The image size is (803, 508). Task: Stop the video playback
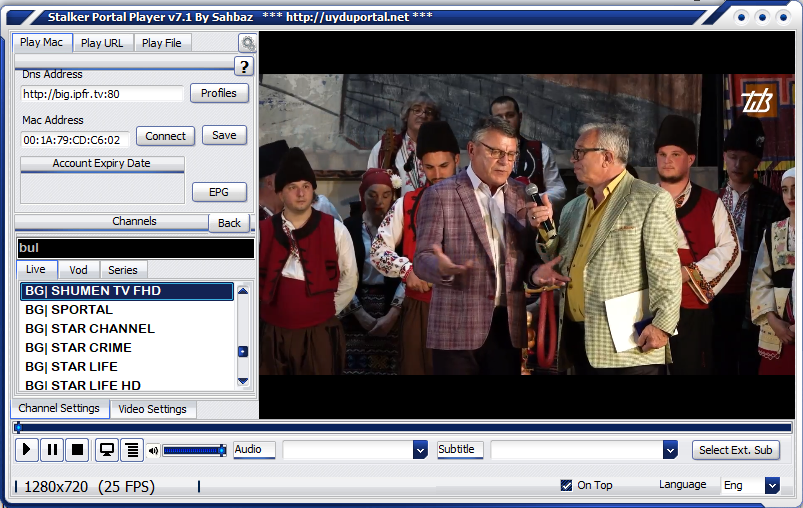77,450
